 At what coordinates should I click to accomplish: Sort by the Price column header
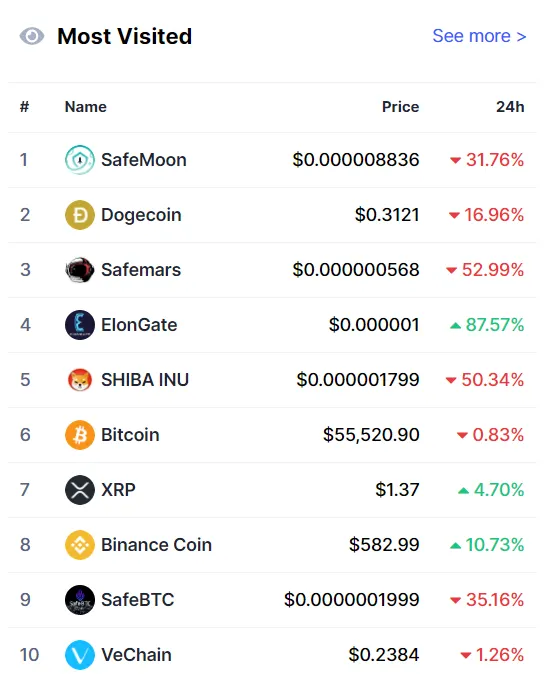[x=400, y=107]
